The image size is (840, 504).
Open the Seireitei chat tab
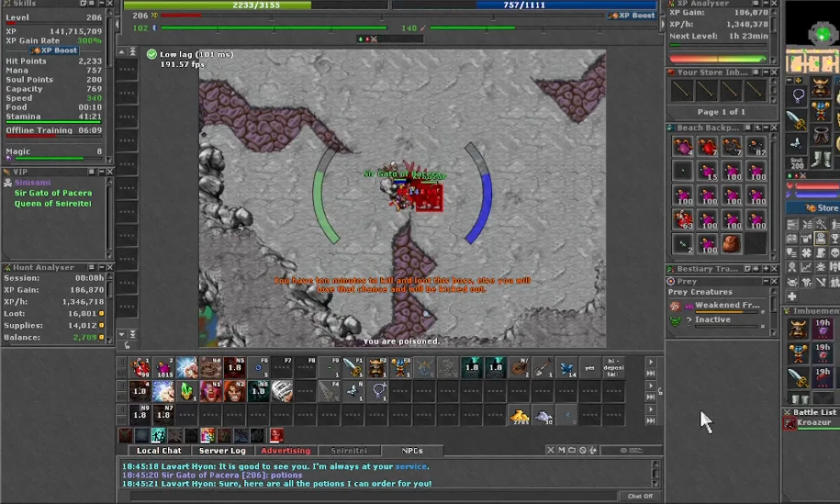pos(349,450)
